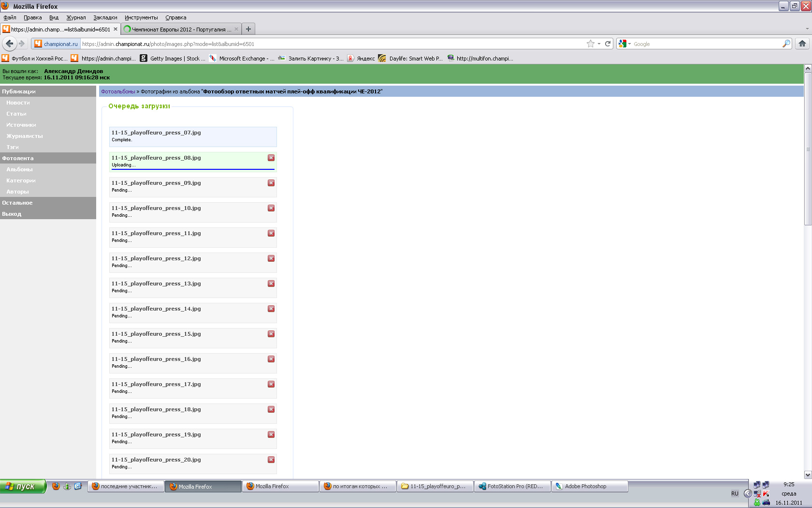Cancel pending file 11-15_playoffeuro_press_12.jpg
The width and height of the screenshot is (812, 508).
coord(271,258)
